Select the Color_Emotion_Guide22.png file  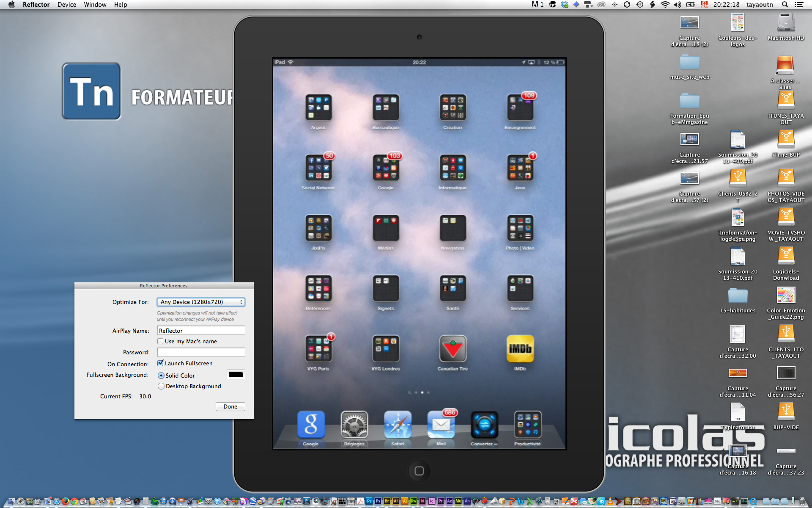786,295
